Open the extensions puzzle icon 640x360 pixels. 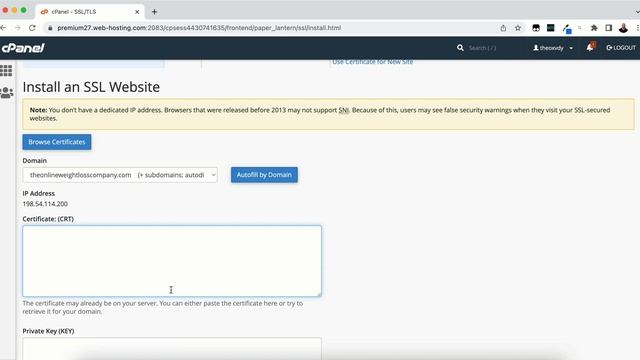594,28
